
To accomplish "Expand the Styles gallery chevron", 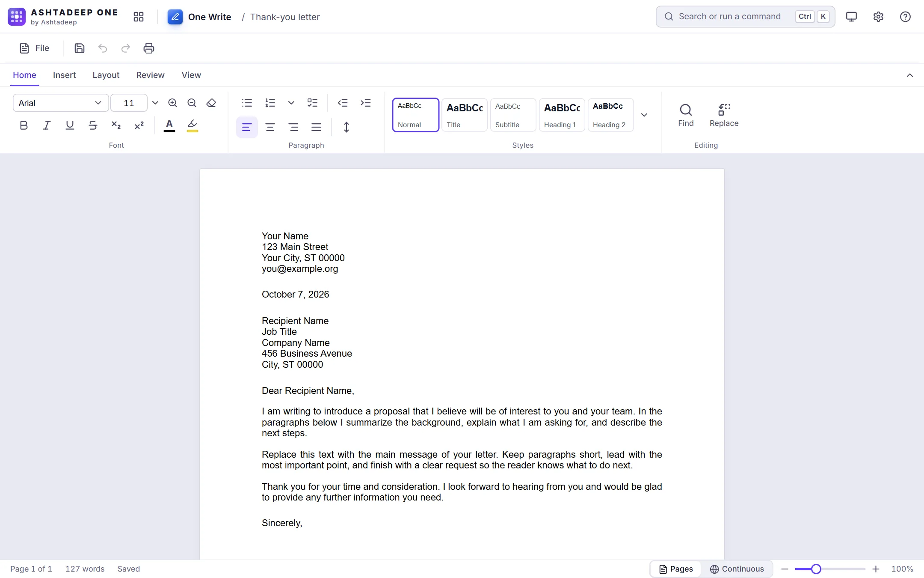I will [644, 115].
